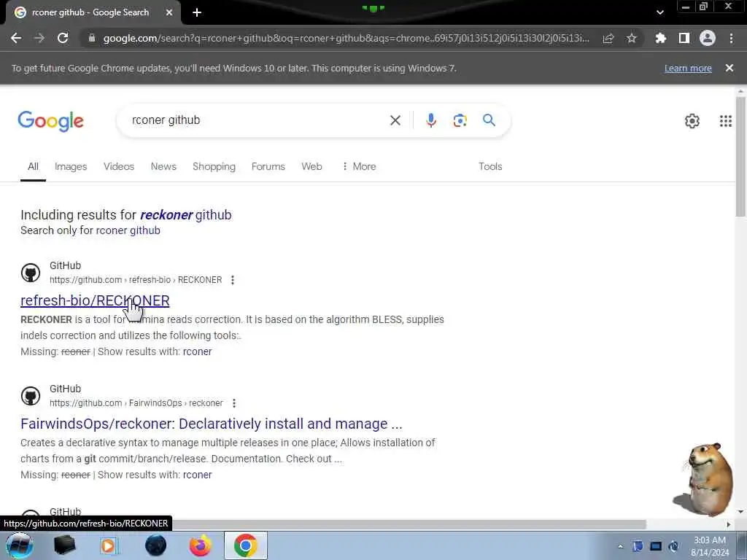Open the Learn more link about updates
This screenshot has width=747, height=560.
(x=688, y=68)
